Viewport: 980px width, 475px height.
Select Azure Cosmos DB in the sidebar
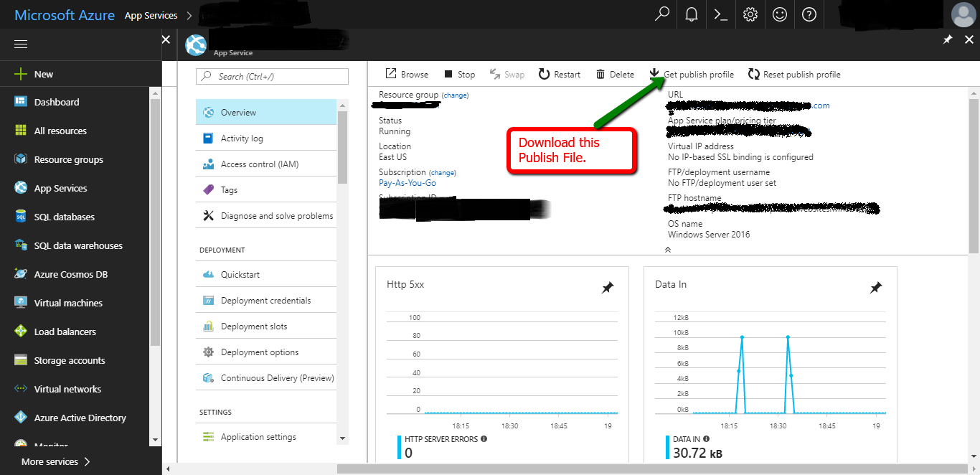pos(67,273)
